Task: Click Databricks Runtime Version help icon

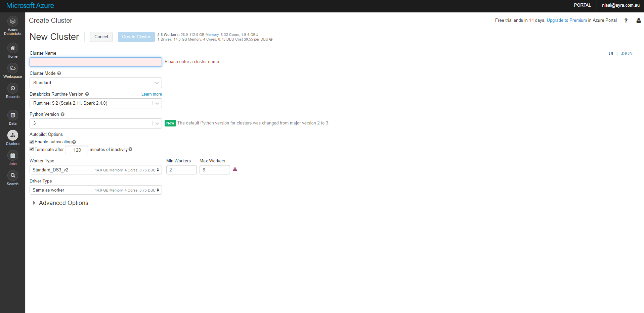Action: click(x=87, y=94)
